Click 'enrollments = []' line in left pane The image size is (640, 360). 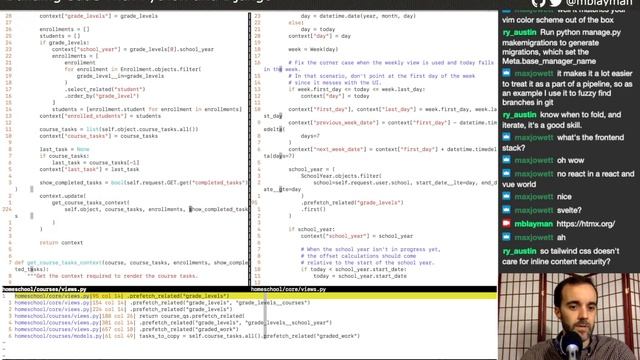64,29
